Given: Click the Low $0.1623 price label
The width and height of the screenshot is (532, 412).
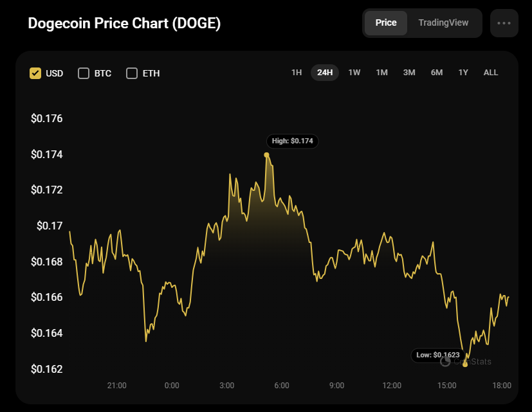Looking at the screenshot, I should coord(437,355).
